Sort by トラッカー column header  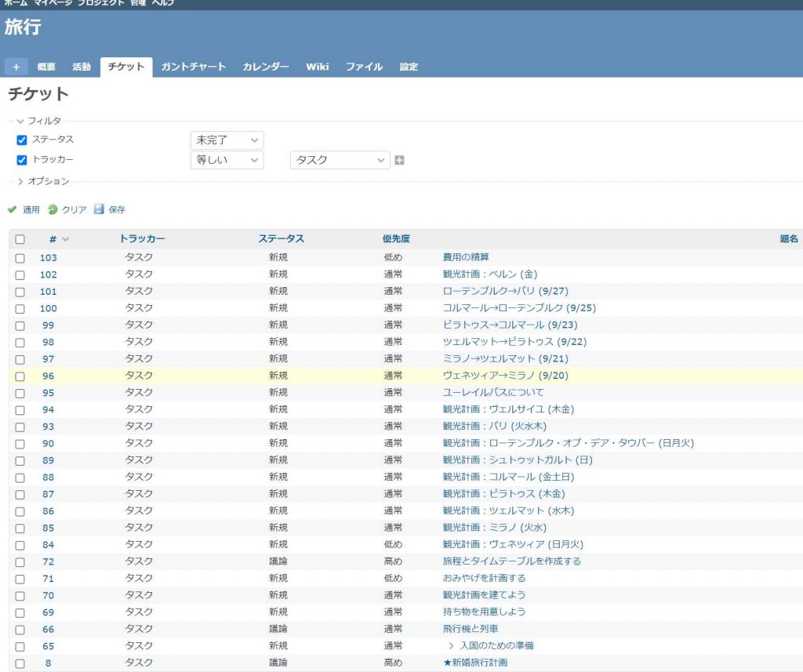pos(142,238)
